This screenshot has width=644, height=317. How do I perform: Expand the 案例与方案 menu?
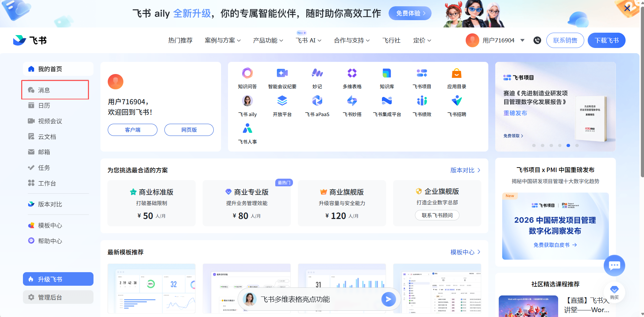click(x=223, y=40)
